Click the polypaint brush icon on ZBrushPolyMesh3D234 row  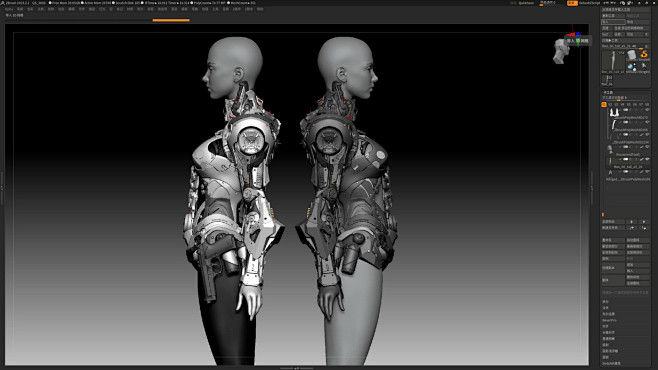click(x=641, y=135)
